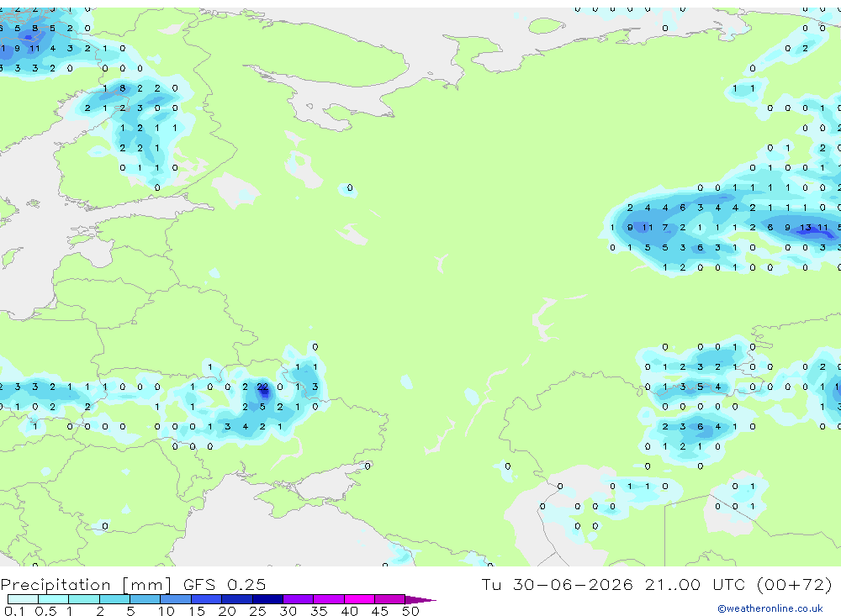
Task: Click the "Tu 30-06-2026" date text
Action: 558,584
